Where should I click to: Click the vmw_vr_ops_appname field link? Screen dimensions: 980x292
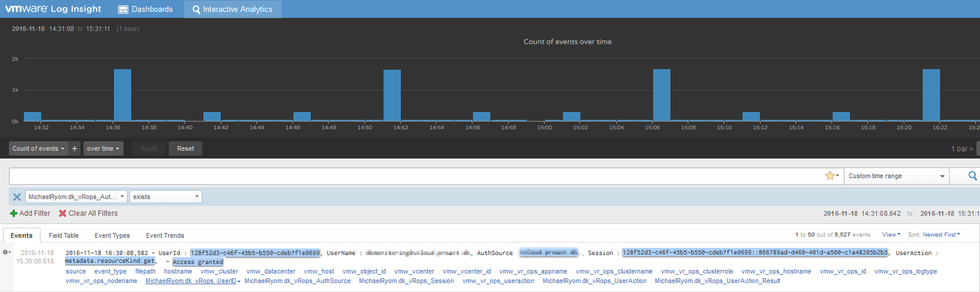click(533, 272)
